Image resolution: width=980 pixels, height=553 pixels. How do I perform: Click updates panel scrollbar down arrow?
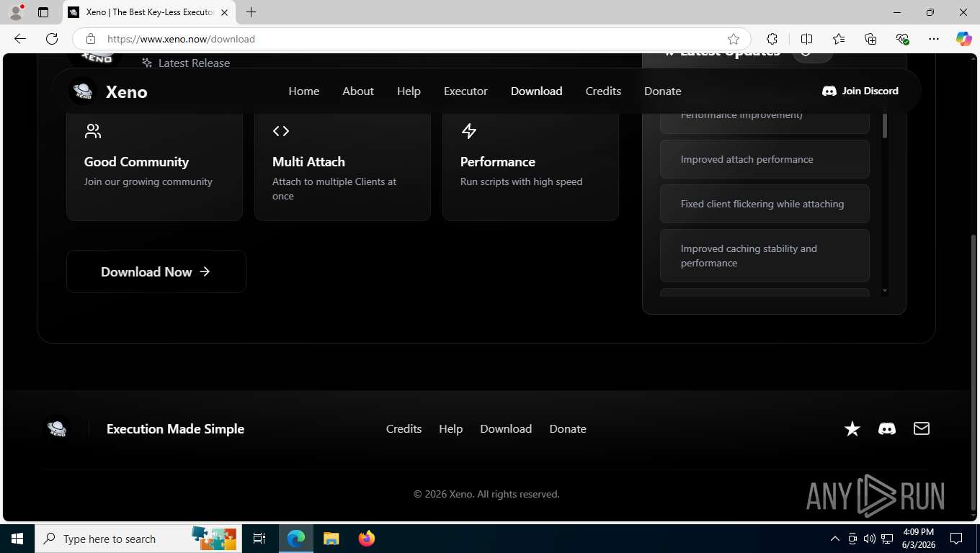point(885,292)
